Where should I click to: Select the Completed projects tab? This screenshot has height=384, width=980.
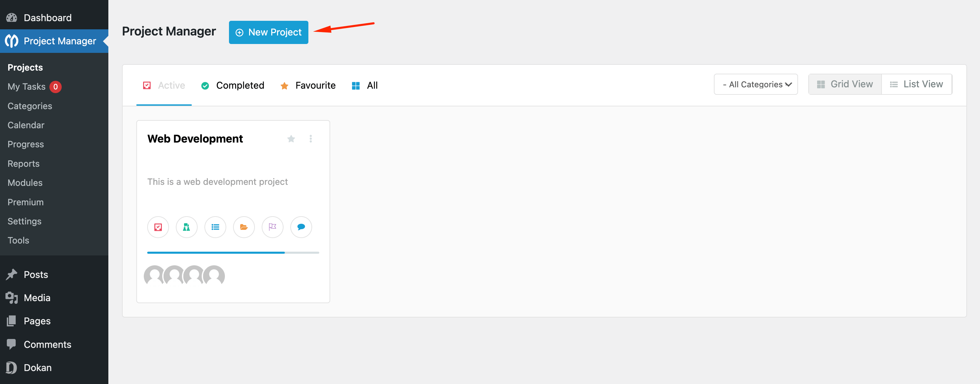pyautogui.click(x=232, y=86)
